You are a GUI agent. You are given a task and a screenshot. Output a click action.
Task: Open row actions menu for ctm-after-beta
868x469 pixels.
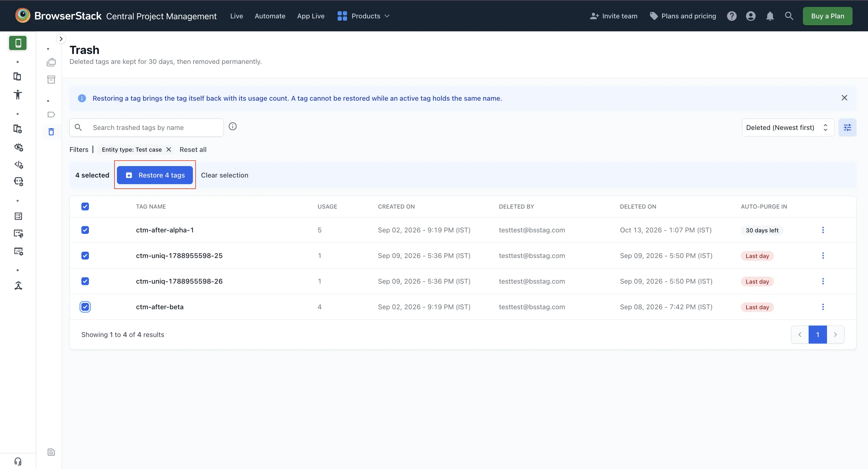point(823,307)
